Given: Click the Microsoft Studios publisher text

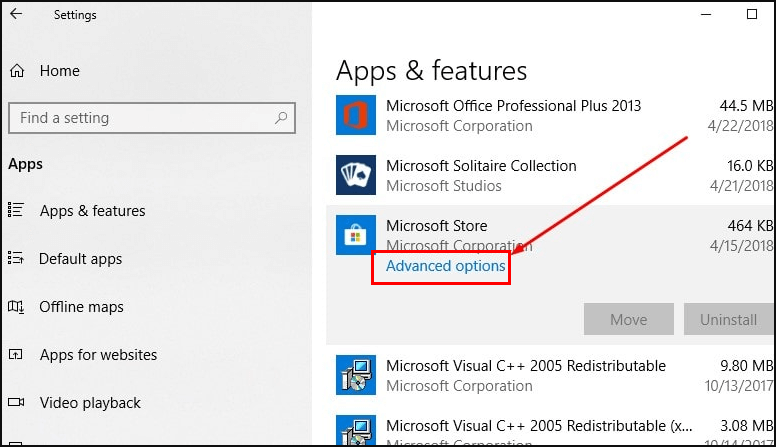Looking at the screenshot, I should pyautogui.click(x=443, y=186).
